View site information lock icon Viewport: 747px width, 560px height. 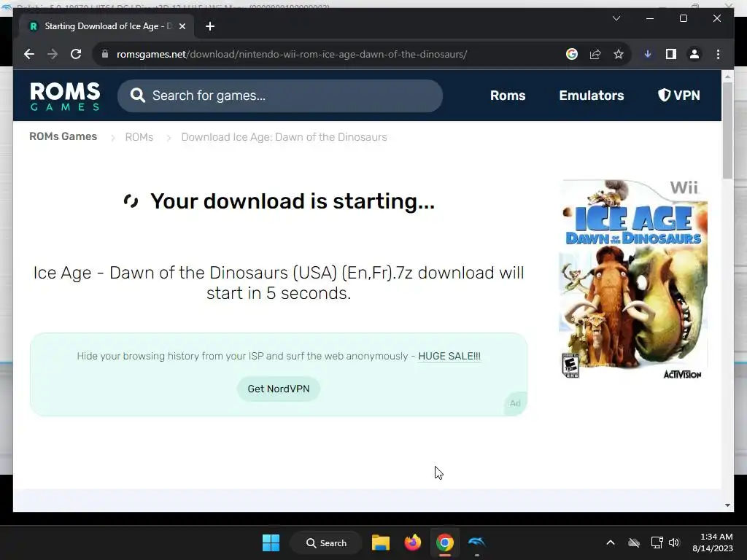(105, 54)
